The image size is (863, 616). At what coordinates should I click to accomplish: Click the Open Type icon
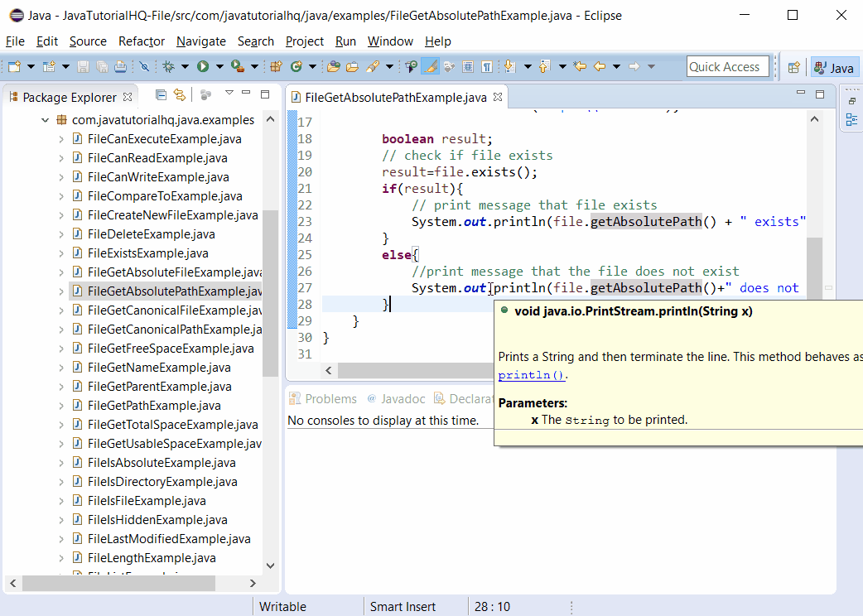(x=333, y=66)
